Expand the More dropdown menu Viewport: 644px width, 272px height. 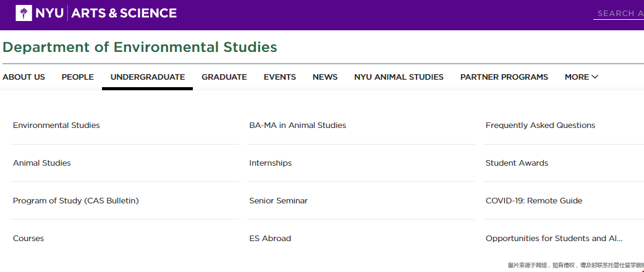point(581,77)
